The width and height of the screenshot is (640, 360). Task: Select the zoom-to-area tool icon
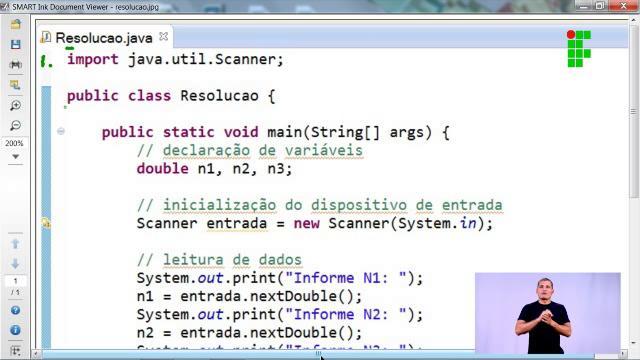[16, 85]
